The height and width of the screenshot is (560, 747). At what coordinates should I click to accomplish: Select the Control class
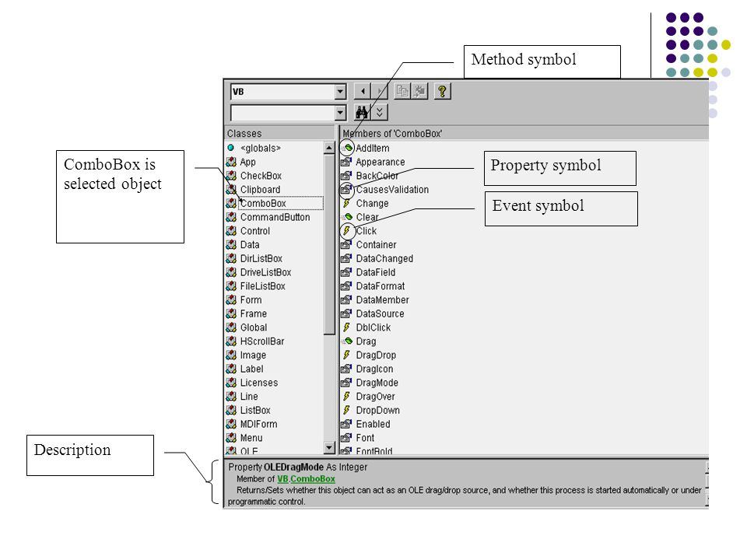[x=255, y=231]
